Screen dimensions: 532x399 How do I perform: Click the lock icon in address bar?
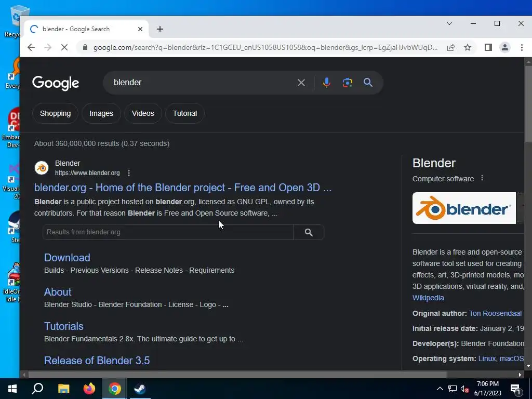[x=85, y=47]
